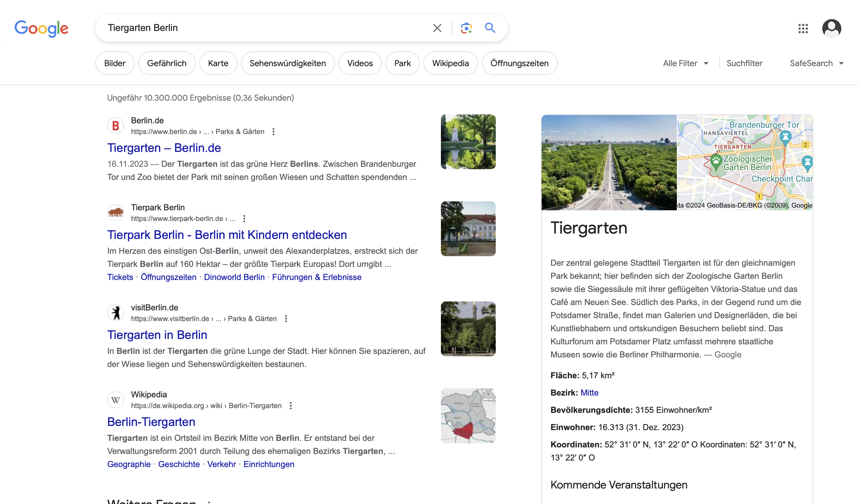Open the account profile avatar
The image size is (858, 504).
831,28
